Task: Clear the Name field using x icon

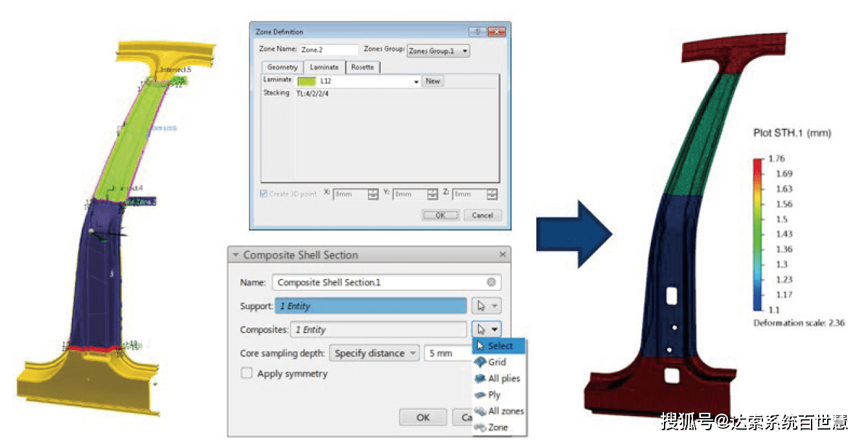Action: coord(491,282)
